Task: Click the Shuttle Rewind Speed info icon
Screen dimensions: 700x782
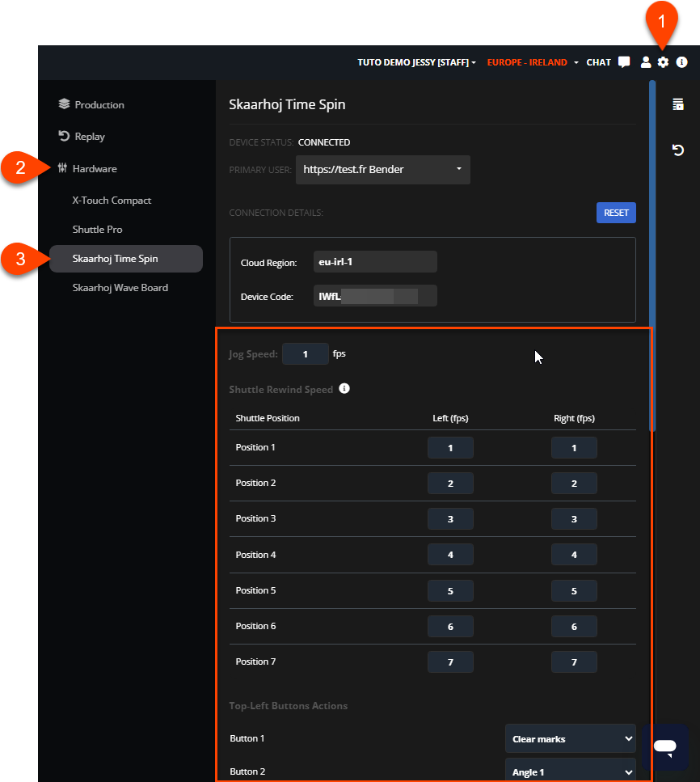Action: pyautogui.click(x=344, y=389)
